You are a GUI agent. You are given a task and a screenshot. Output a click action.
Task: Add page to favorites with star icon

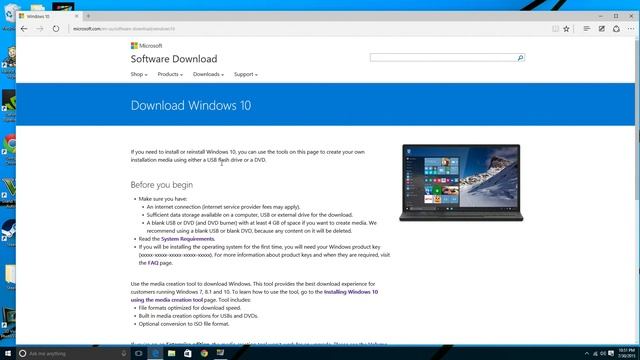(566, 29)
